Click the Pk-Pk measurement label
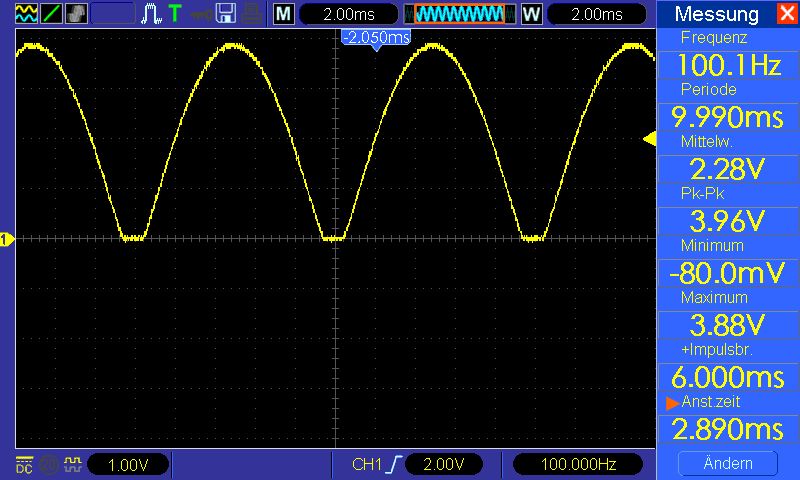The width and height of the screenshot is (800, 480). (703, 194)
